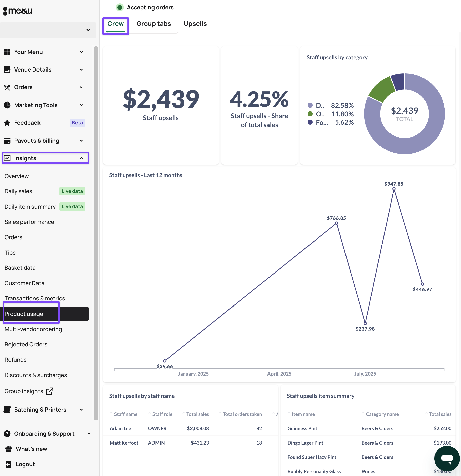The height and width of the screenshot is (476, 461).
Task: Switch to the Upsells tab
Action: point(195,24)
